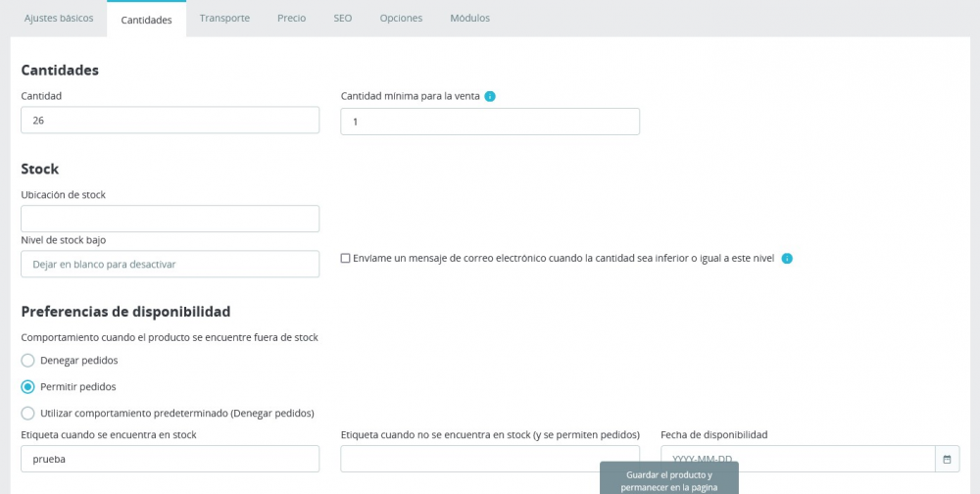The image size is (980, 494).
Task: Show info icon next to email alert option
Action: 787,258
